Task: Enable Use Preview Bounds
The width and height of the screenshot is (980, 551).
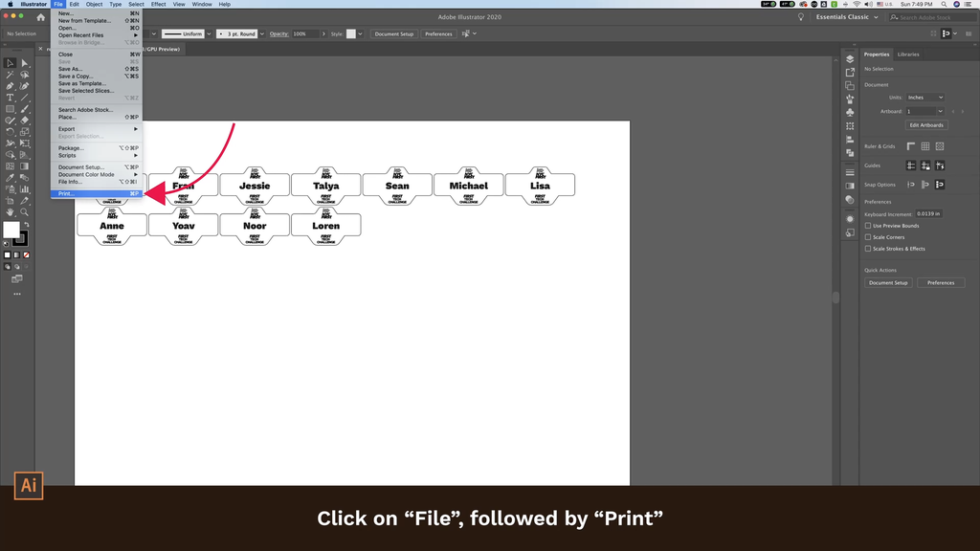Action: coord(868,226)
